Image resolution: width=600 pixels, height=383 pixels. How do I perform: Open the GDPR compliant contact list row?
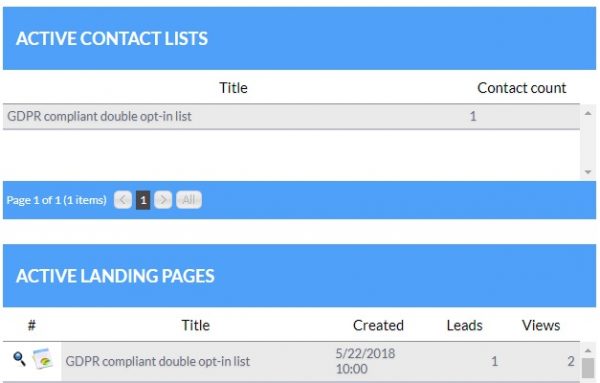[x=291, y=116]
